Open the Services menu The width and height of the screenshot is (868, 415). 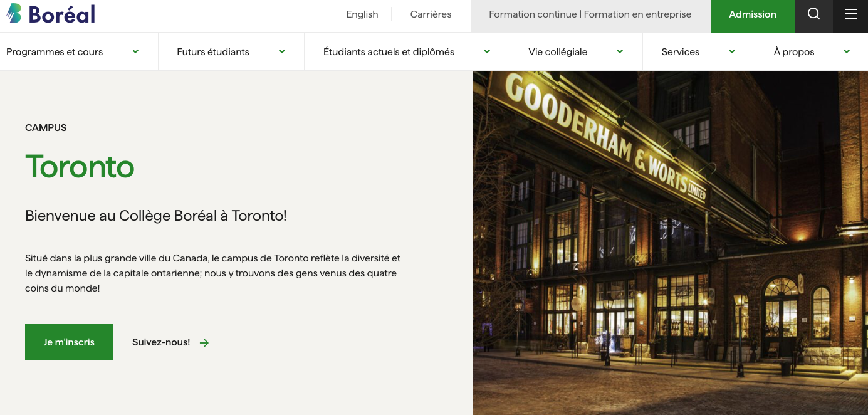pos(680,52)
